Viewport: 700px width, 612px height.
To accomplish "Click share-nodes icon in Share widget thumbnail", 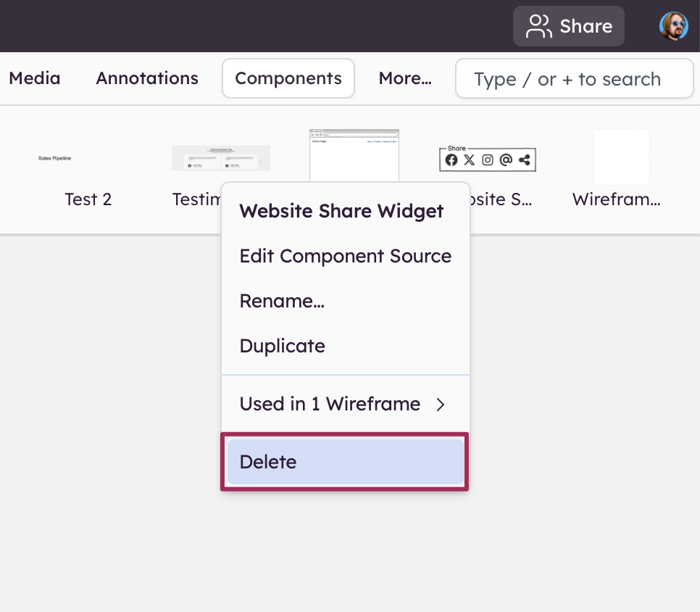I will pyautogui.click(x=525, y=160).
